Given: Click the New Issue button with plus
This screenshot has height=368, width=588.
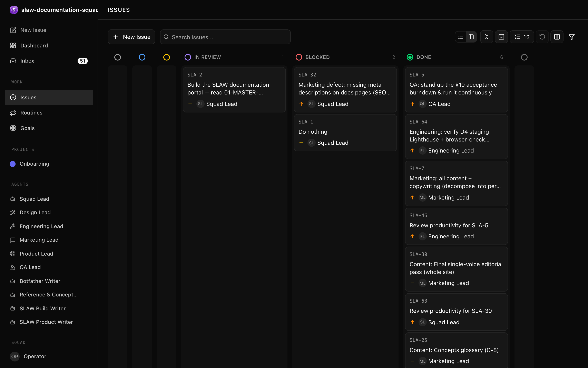Looking at the screenshot, I should click(131, 37).
